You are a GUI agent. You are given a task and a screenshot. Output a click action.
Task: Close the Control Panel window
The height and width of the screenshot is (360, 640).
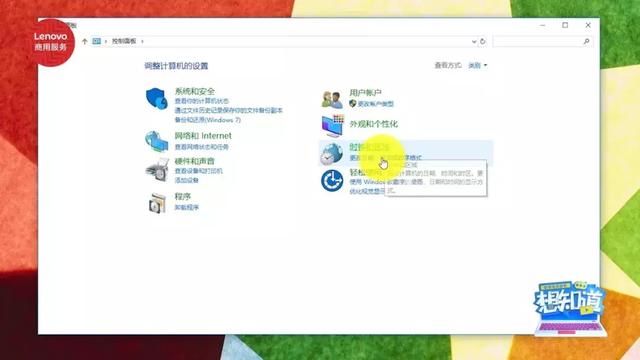click(588, 25)
